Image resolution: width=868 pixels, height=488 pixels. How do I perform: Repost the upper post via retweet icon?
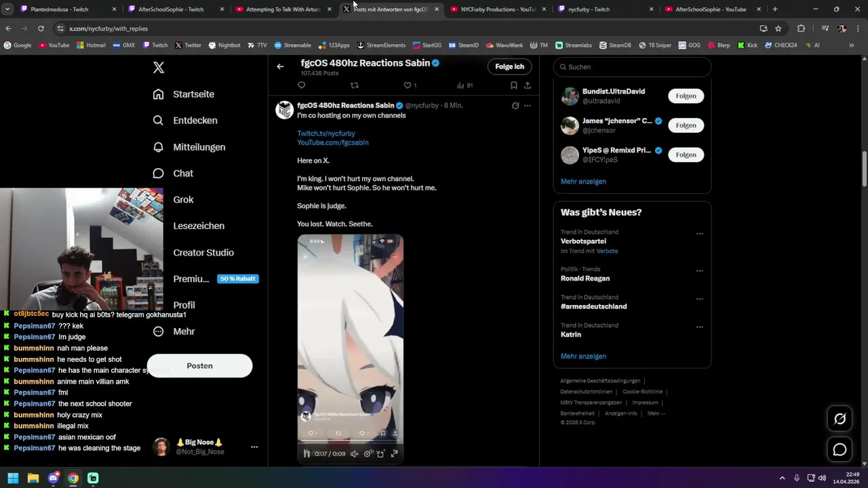pyautogui.click(x=354, y=85)
